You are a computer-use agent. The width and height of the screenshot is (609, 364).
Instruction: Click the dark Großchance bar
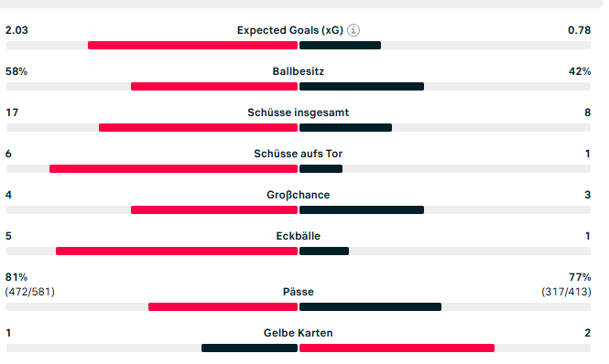(362, 210)
